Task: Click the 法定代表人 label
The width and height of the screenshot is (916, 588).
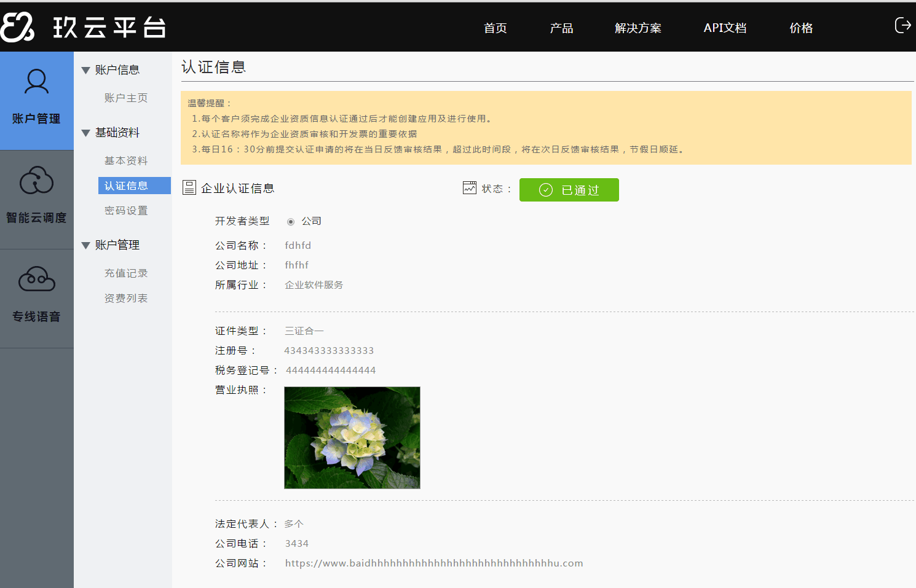Action: 246,523
